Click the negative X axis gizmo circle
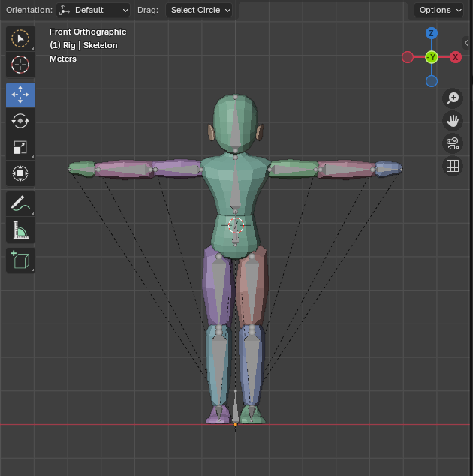Image resolution: width=473 pixels, height=476 pixels. click(408, 57)
